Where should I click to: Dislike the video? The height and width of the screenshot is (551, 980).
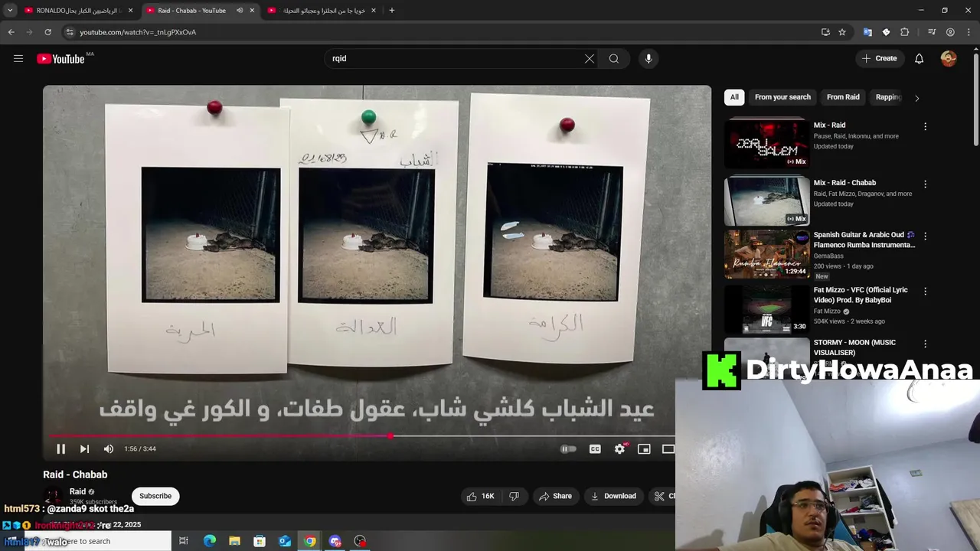tap(514, 496)
